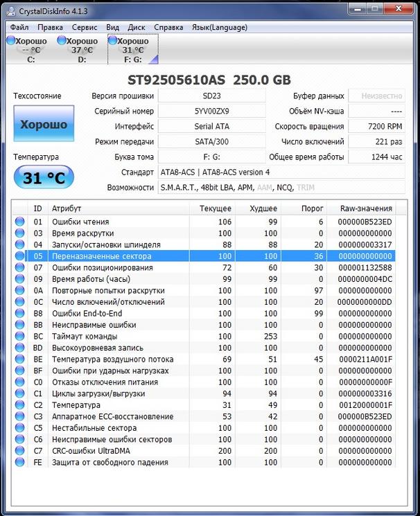Click status icon for Отказы отключения питания row
The image size is (420, 516).
pyautogui.click(x=20, y=382)
